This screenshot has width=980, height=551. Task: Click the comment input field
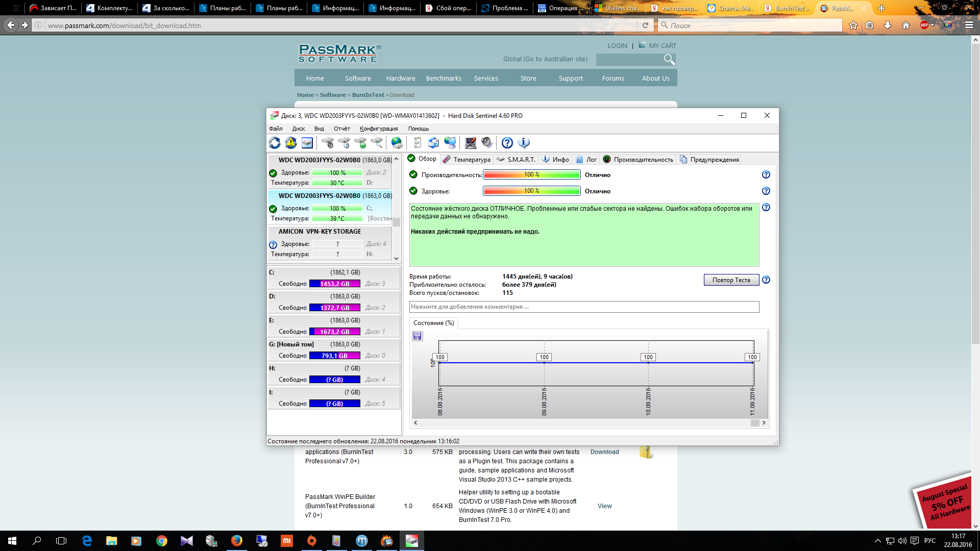click(584, 307)
